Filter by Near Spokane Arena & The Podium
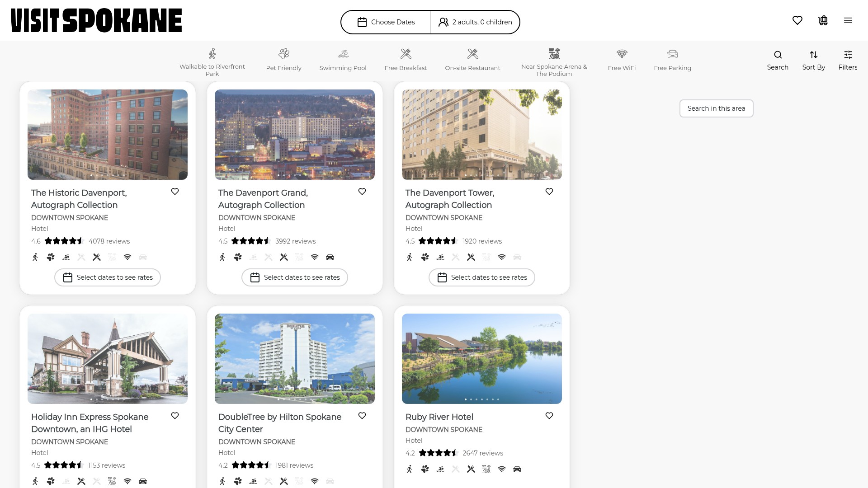868x488 pixels. pyautogui.click(x=554, y=62)
